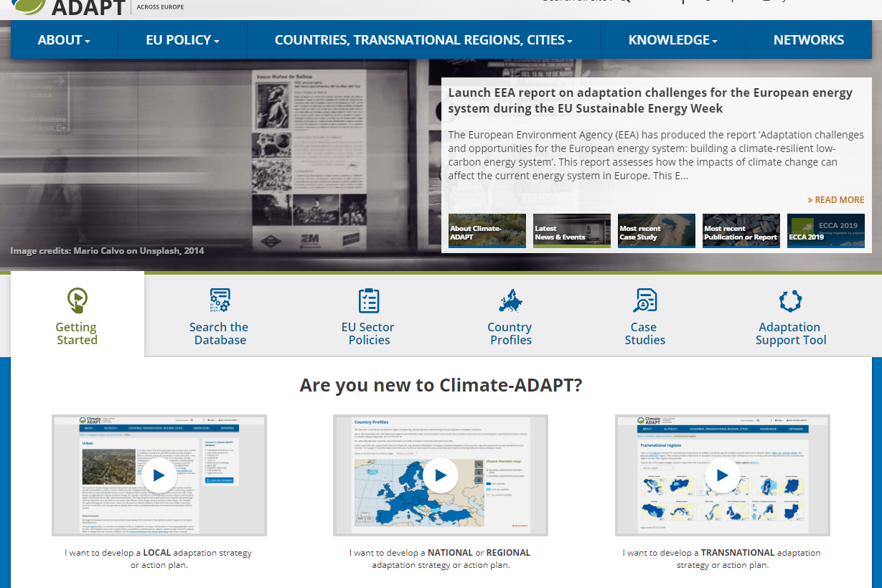
Task: Switch to the Getting Started tab label
Action: pyautogui.click(x=77, y=333)
